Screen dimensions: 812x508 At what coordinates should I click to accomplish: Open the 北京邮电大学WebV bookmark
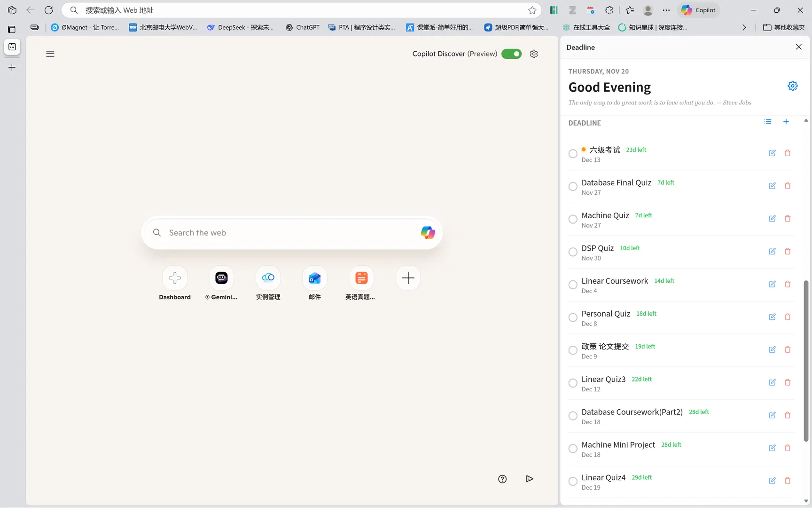click(163, 27)
